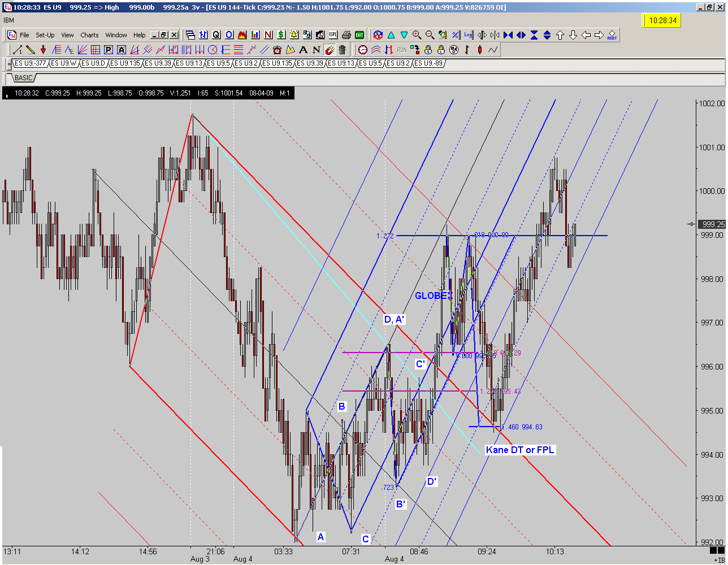Switch to the ES U9.-89 tab
728x565 pixels.
click(x=429, y=63)
